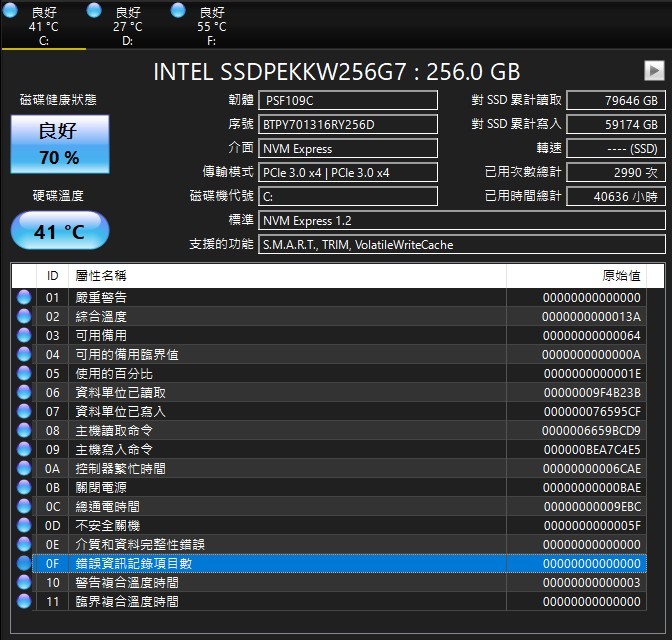Switch to the D: drive tab
Screen dimensions: 672x640
coord(127,25)
